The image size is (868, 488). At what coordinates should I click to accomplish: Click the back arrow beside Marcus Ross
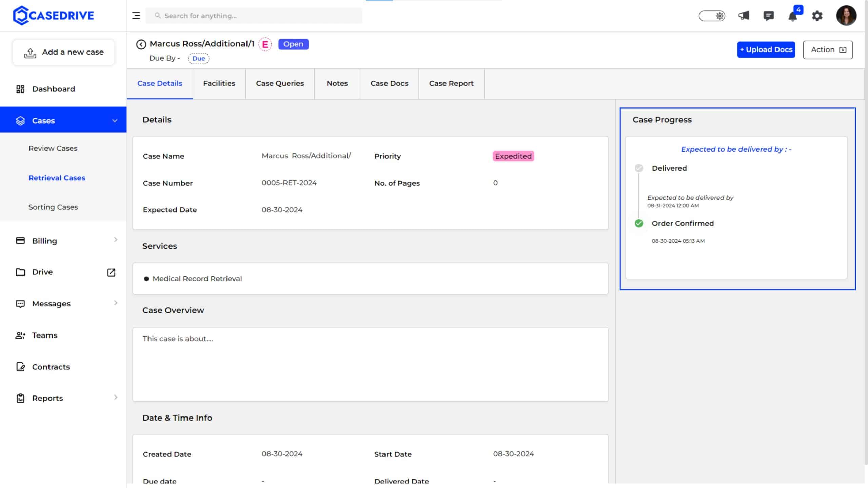pos(141,44)
